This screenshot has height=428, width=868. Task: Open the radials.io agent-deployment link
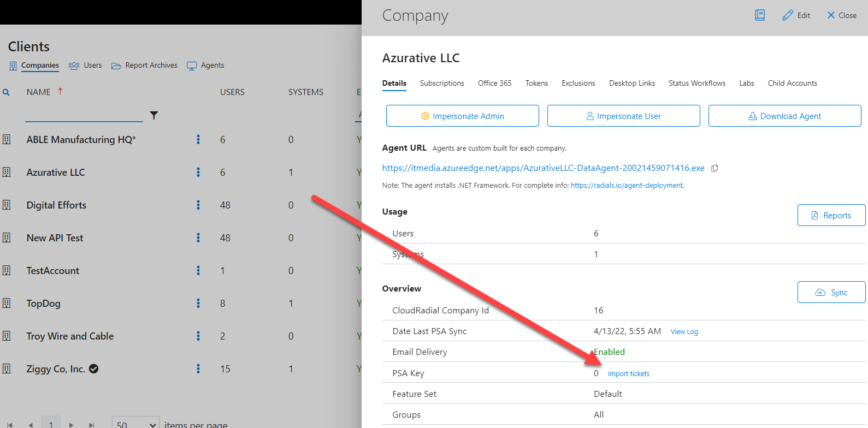click(627, 186)
